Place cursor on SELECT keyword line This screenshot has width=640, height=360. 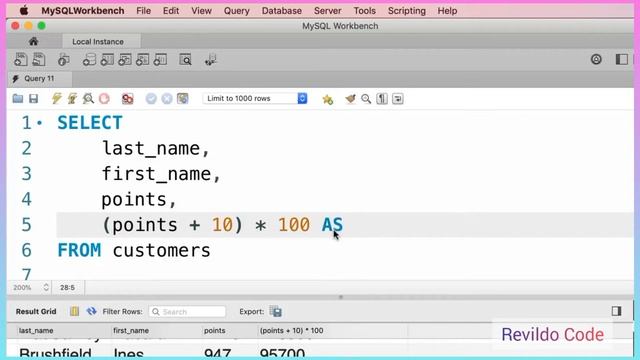point(90,123)
